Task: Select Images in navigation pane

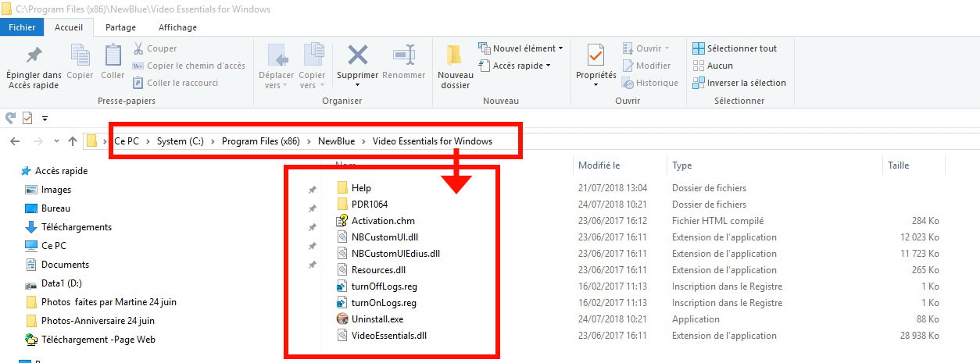Action: pyautogui.click(x=48, y=190)
